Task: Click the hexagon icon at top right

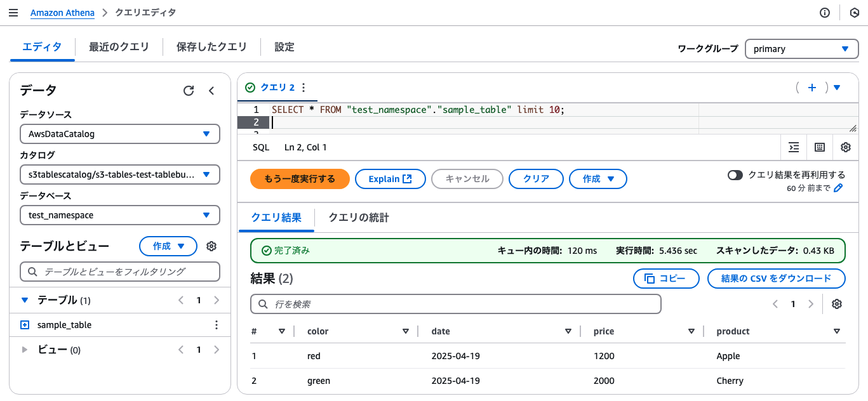Action: coord(854,13)
